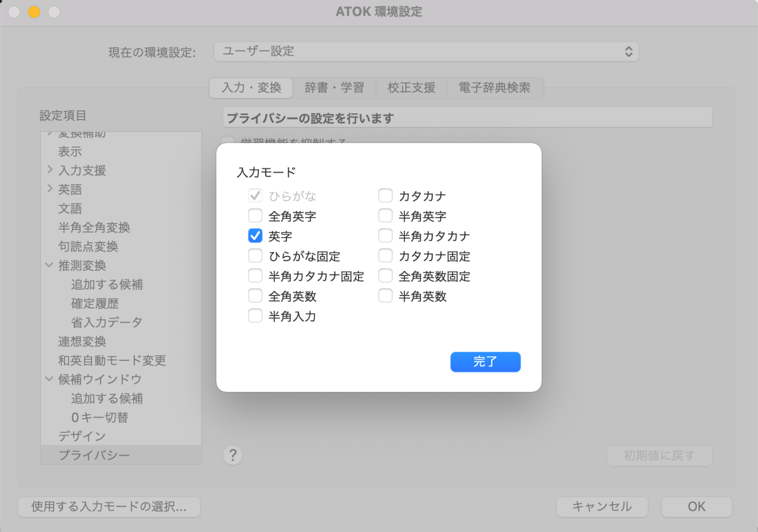Open the 現在の環境設定 ユーザー設定 dropdown
This screenshot has height=532, width=758.
427,51
